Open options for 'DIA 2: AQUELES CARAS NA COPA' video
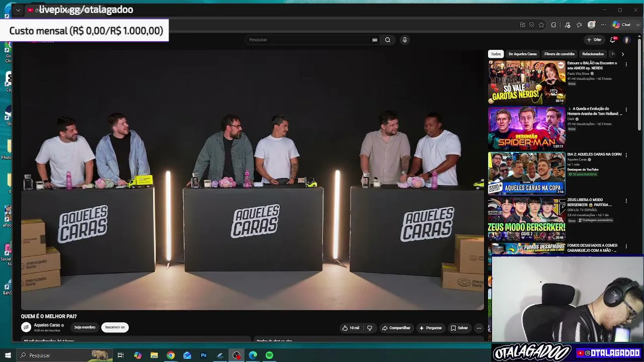644x362 pixels. click(626, 155)
